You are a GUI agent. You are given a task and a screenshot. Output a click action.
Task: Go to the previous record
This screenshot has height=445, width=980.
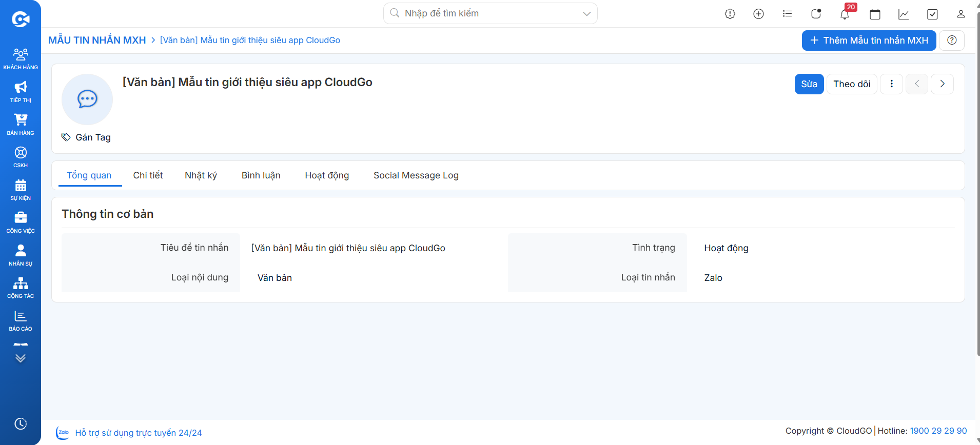(917, 84)
